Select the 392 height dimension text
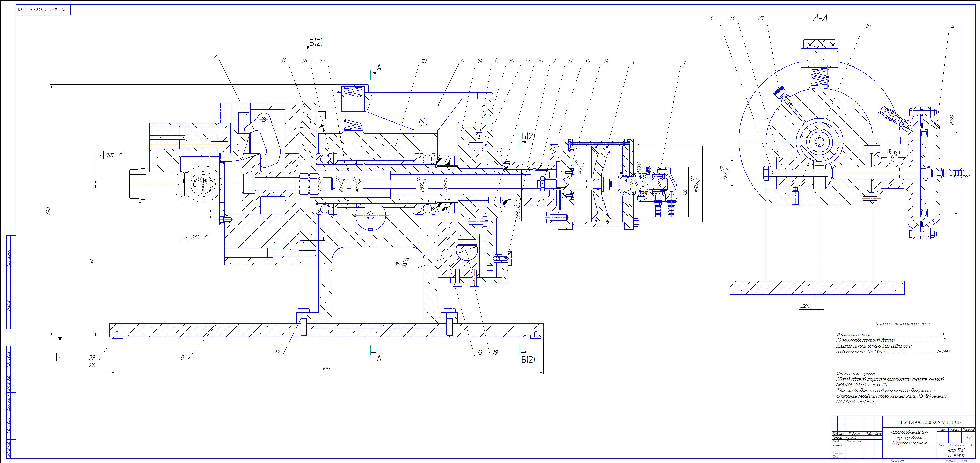Image resolution: width=980 pixels, height=463 pixels. [91, 260]
